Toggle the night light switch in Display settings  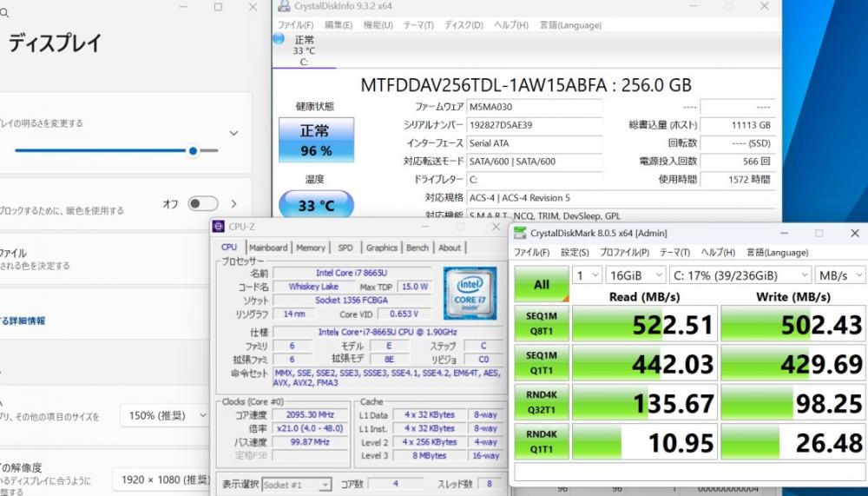coord(202,203)
